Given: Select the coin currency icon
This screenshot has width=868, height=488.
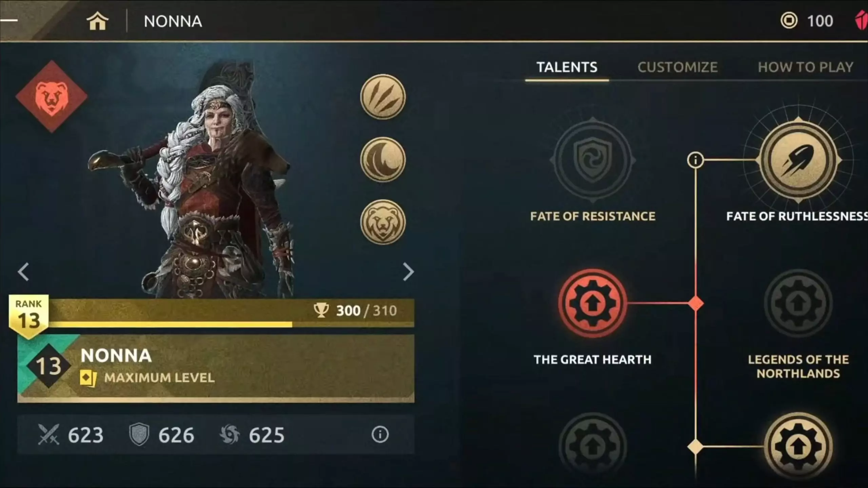Looking at the screenshot, I should pos(789,21).
